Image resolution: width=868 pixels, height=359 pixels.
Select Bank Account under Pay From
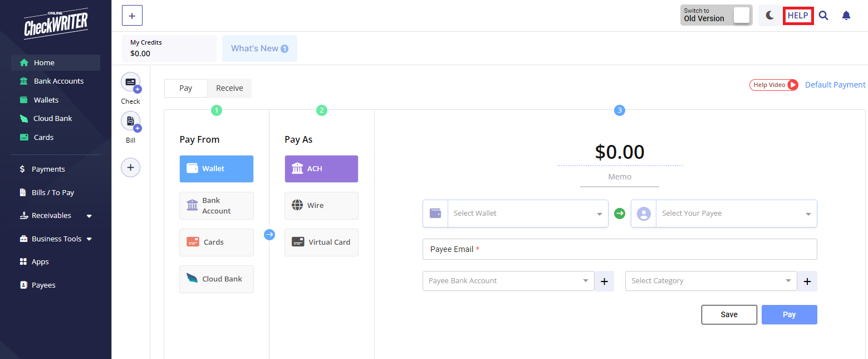(x=217, y=206)
